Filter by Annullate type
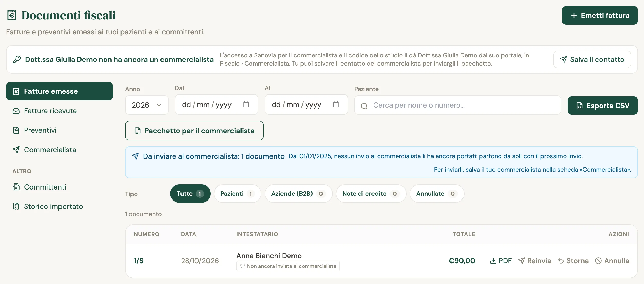Screen dimensions: 644x284 (x=437, y=194)
